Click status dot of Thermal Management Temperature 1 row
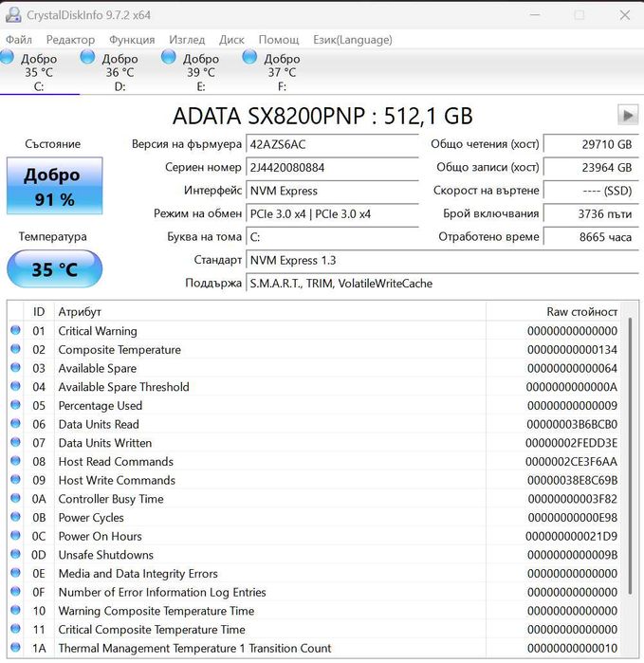Screen dimensions: 644x663 [15, 647]
